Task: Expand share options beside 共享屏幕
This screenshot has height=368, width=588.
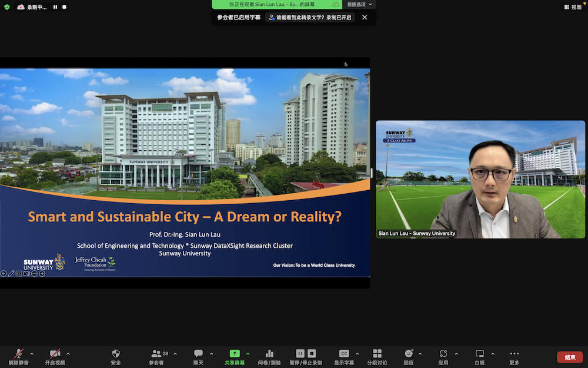Action: (248, 354)
